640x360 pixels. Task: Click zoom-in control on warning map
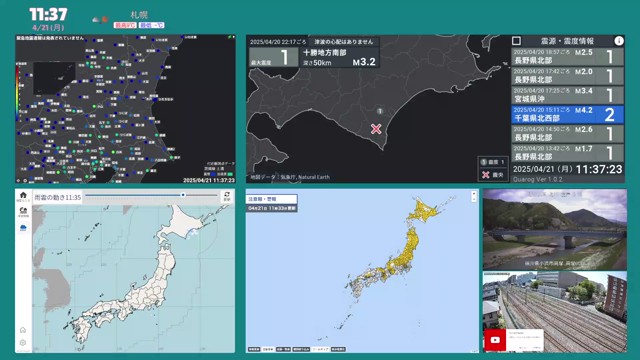click(474, 193)
